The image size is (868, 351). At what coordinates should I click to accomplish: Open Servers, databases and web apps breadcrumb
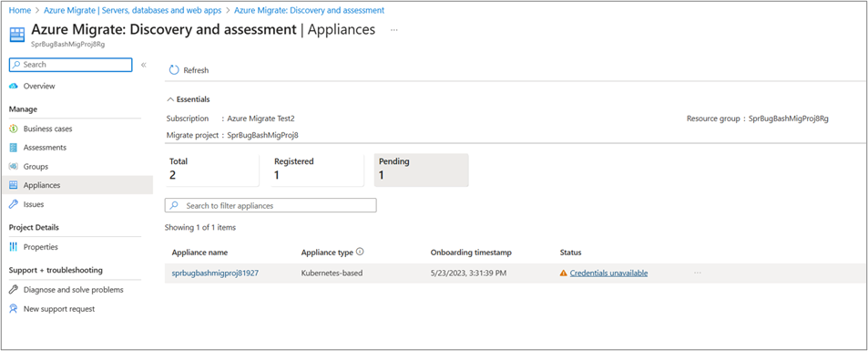pyautogui.click(x=133, y=10)
